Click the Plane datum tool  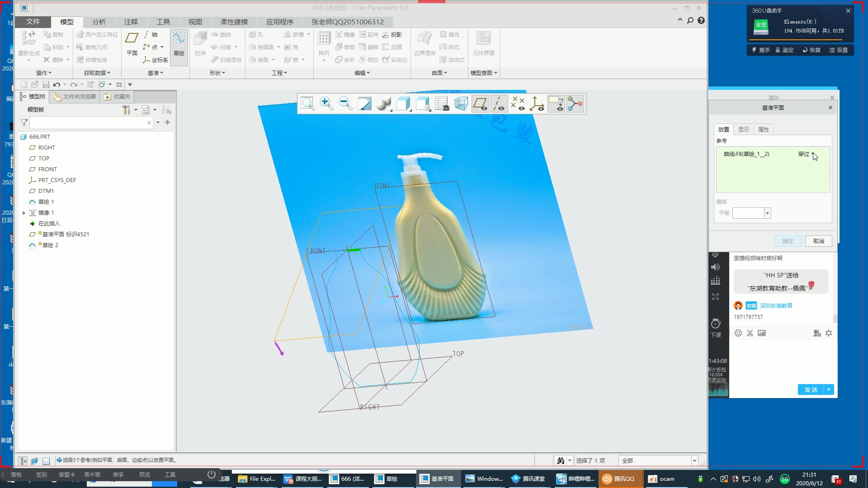[x=132, y=44]
